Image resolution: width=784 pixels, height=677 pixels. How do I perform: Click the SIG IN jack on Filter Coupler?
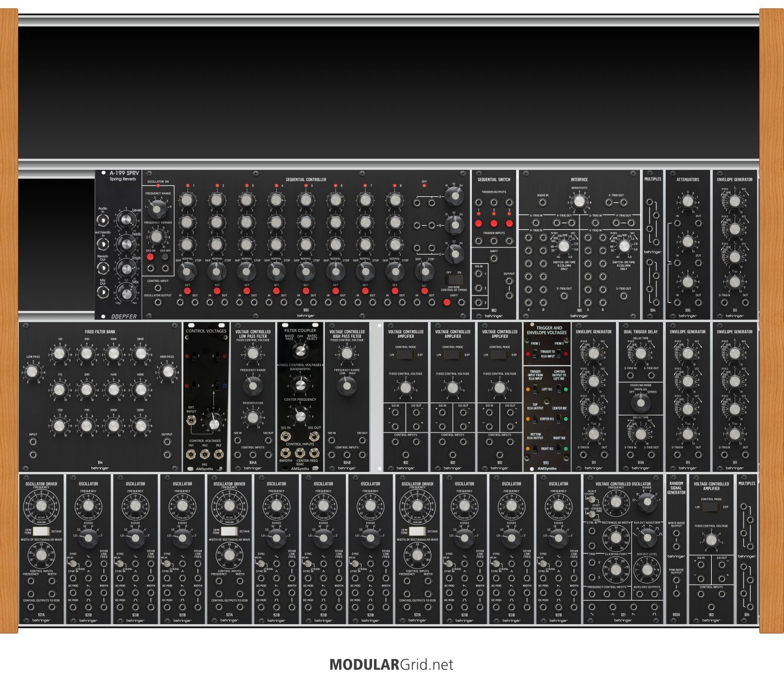286,436
